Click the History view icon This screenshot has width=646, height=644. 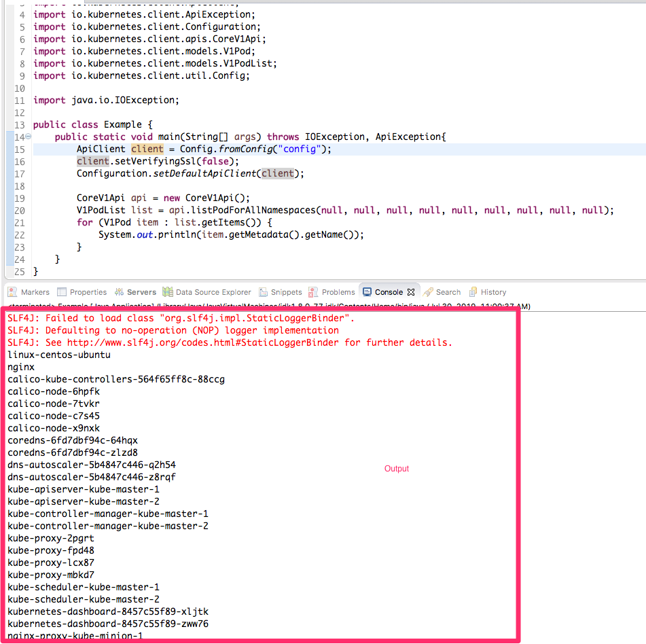tap(473, 291)
